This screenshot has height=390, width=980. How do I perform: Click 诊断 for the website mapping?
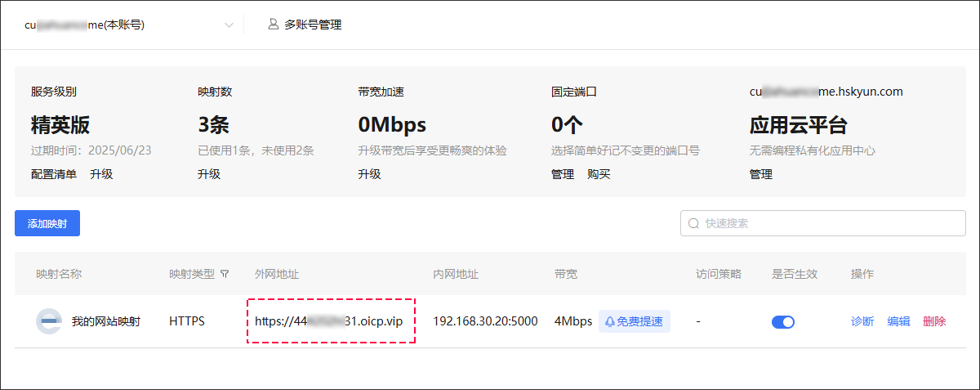coord(862,321)
